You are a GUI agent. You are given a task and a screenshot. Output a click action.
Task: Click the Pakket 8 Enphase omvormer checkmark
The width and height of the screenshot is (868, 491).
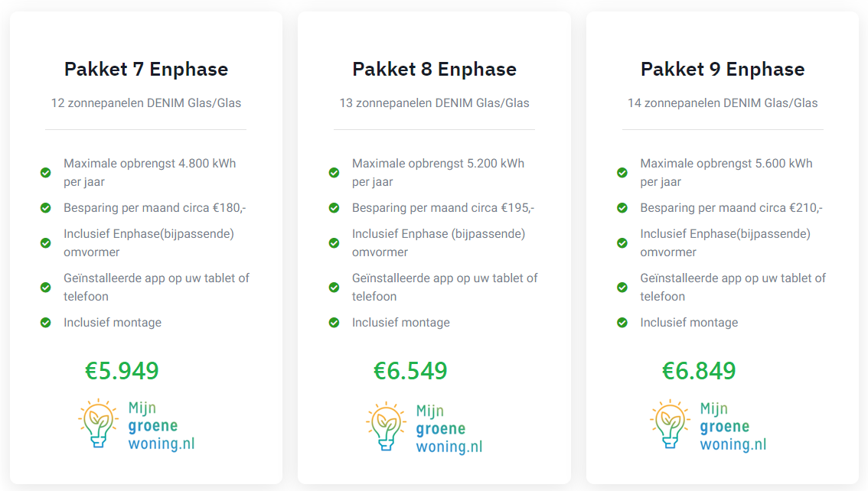click(x=334, y=243)
